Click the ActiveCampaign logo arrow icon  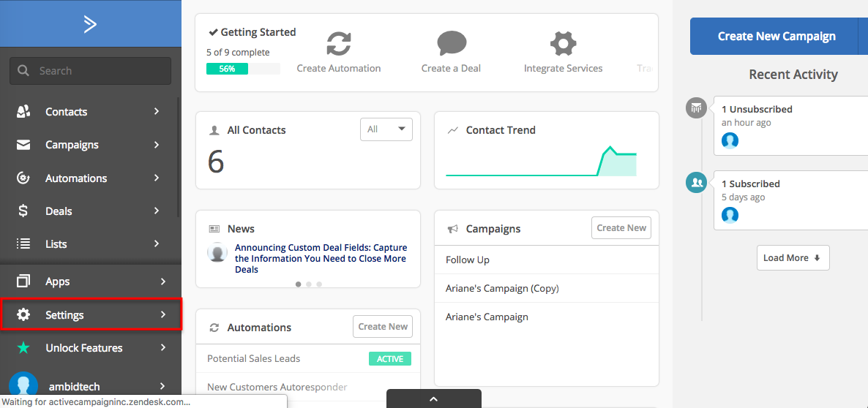(90, 24)
